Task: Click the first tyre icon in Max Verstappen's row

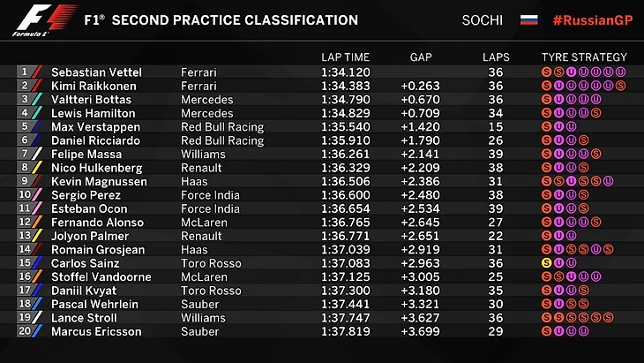Action: click(547, 127)
